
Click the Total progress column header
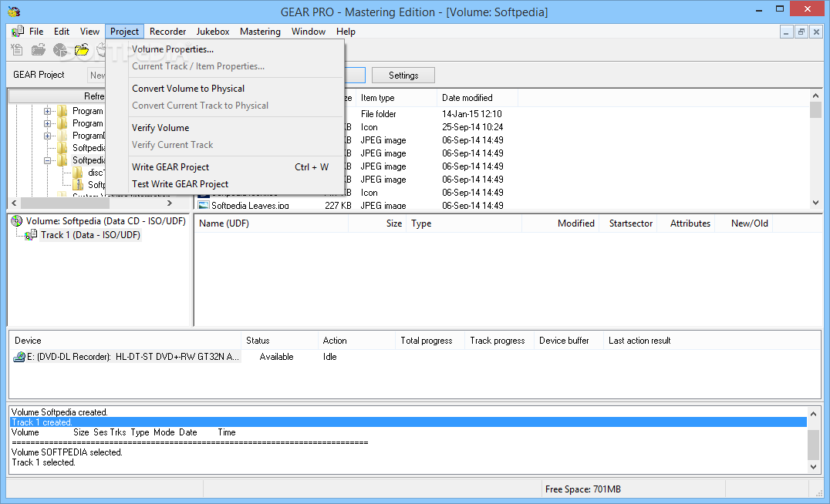point(430,341)
